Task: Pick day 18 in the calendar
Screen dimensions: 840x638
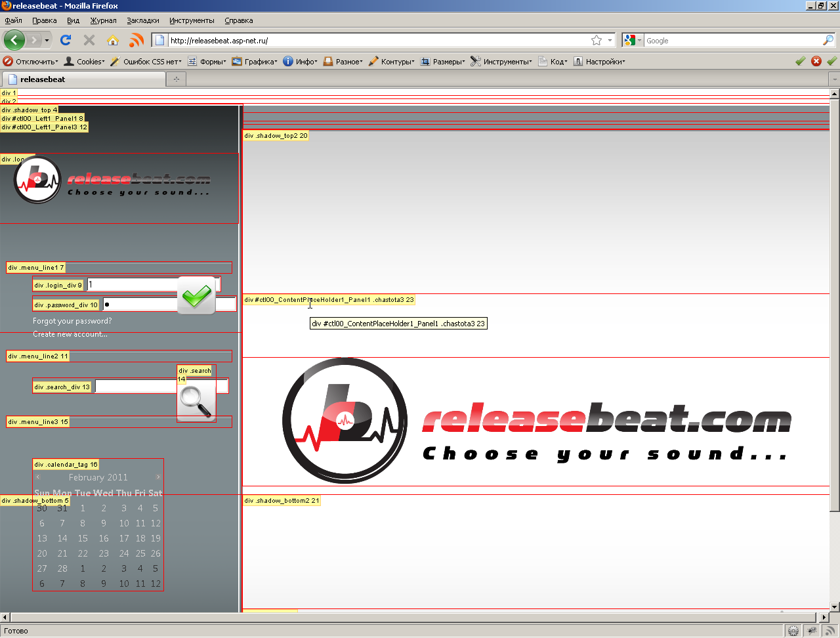Action: 140,538
